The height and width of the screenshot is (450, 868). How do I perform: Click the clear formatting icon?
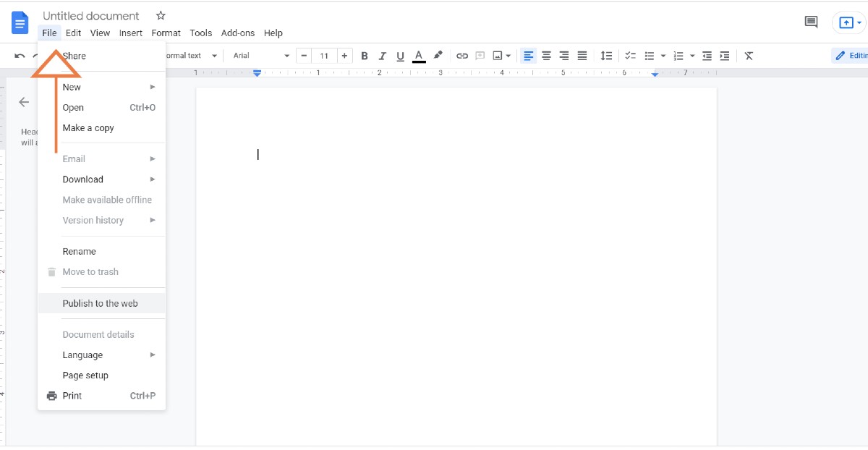[x=749, y=55]
